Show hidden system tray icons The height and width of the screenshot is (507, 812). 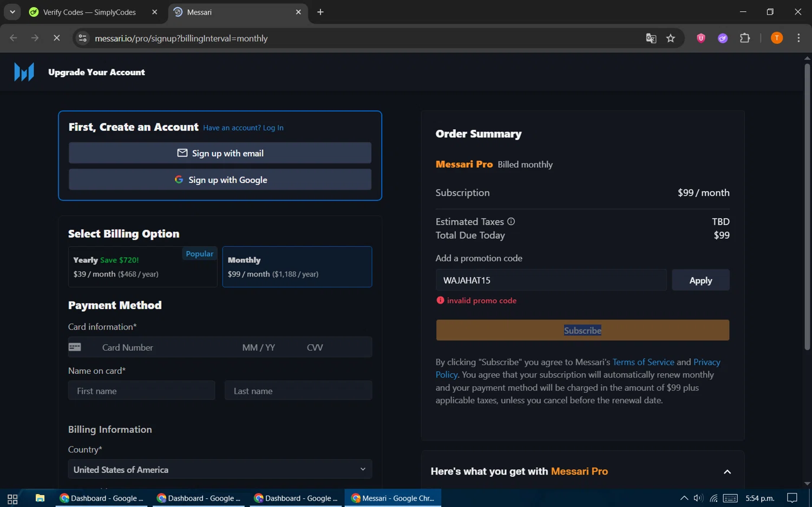684,498
